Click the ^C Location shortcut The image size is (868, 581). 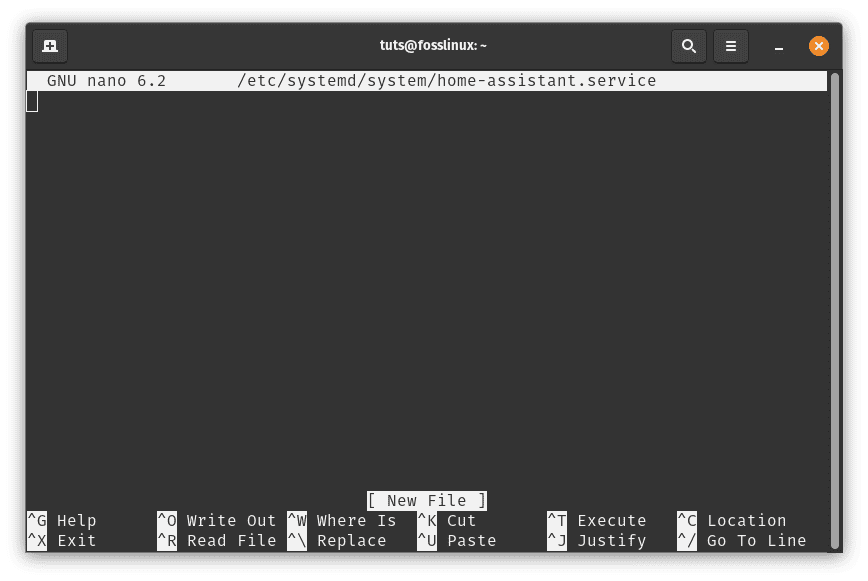tap(732, 521)
